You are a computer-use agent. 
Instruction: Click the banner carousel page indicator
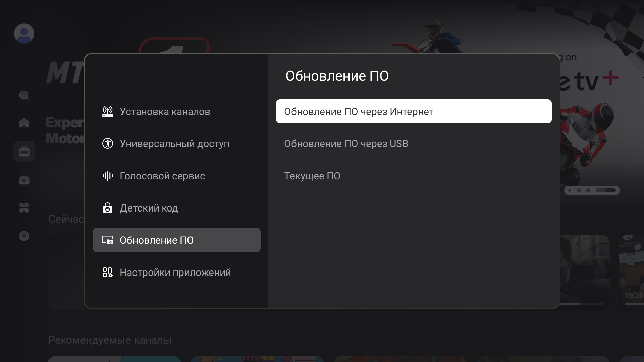tap(592, 190)
